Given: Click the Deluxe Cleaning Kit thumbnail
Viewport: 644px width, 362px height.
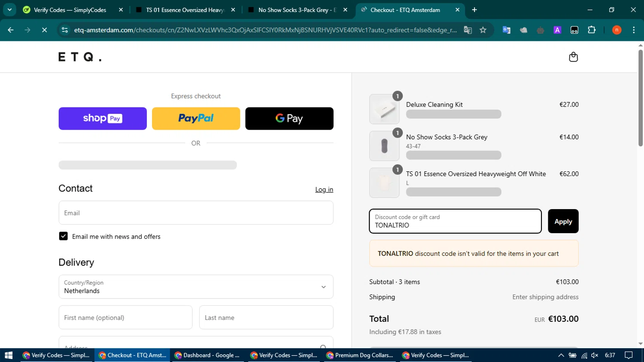Looking at the screenshot, I should [384, 110].
